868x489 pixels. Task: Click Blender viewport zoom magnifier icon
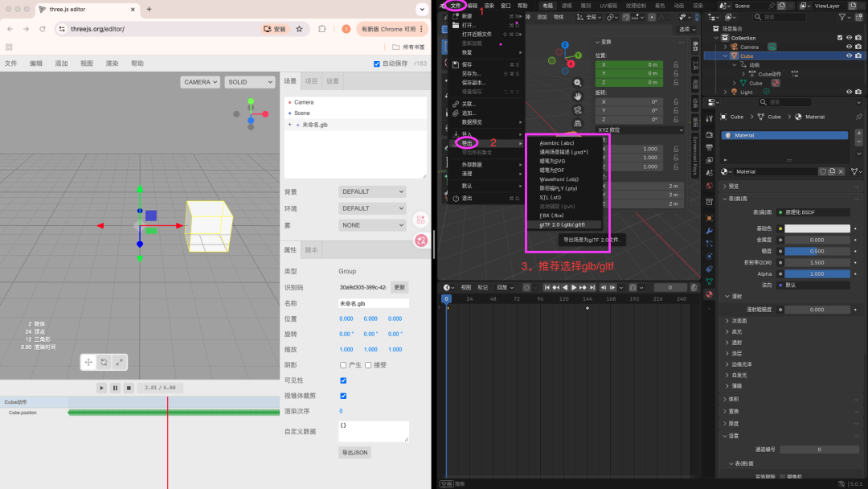click(x=577, y=83)
